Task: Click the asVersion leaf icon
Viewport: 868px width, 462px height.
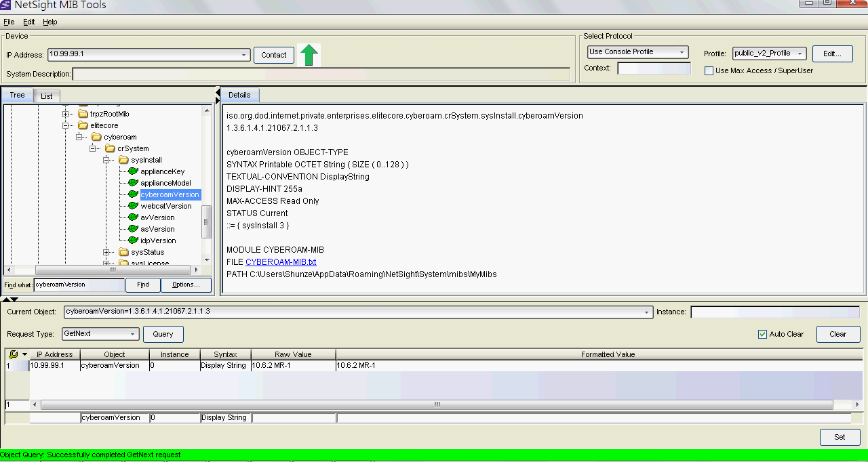Action: coord(134,229)
